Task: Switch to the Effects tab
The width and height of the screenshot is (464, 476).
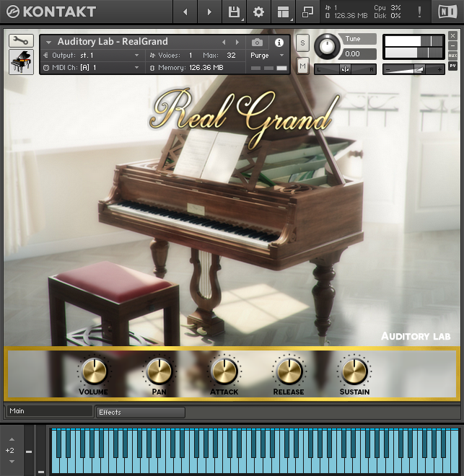Action: [140, 413]
